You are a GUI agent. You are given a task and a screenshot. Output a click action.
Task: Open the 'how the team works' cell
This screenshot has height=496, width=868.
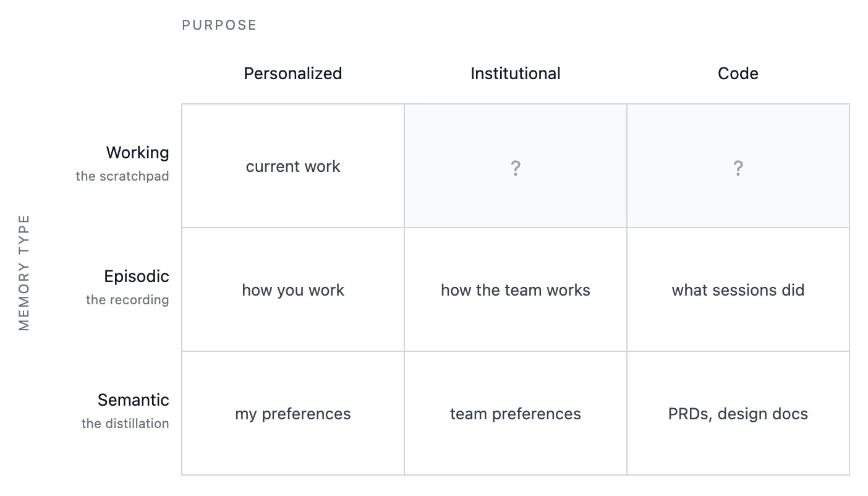pos(516,290)
